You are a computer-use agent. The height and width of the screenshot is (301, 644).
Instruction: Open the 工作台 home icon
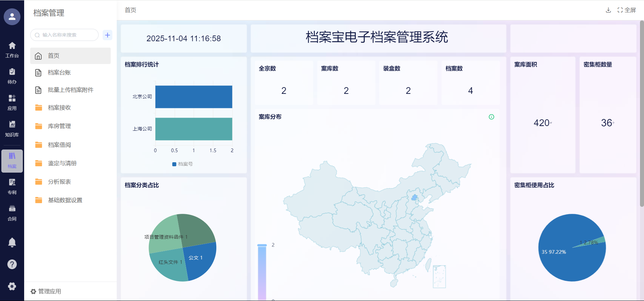pyautogui.click(x=12, y=49)
